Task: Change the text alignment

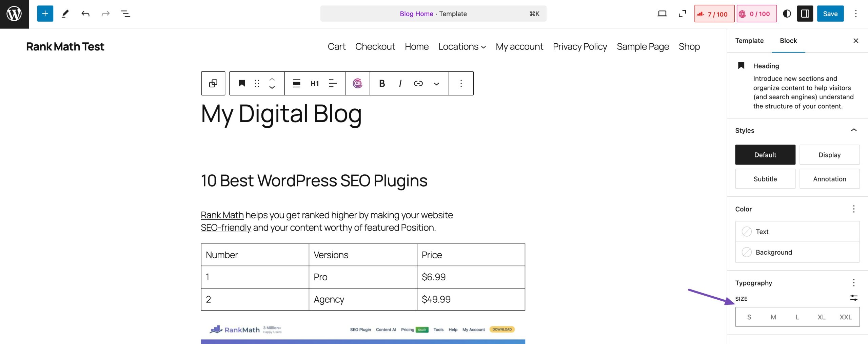Action: [x=333, y=83]
